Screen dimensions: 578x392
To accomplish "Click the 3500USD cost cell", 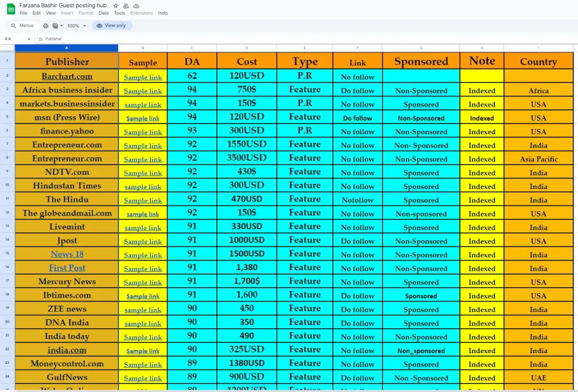I will coord(247,158).
